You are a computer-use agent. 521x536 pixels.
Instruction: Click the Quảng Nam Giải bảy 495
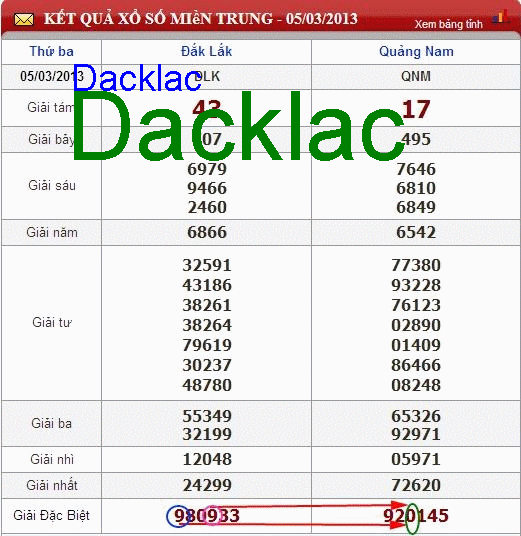point(416,139)
